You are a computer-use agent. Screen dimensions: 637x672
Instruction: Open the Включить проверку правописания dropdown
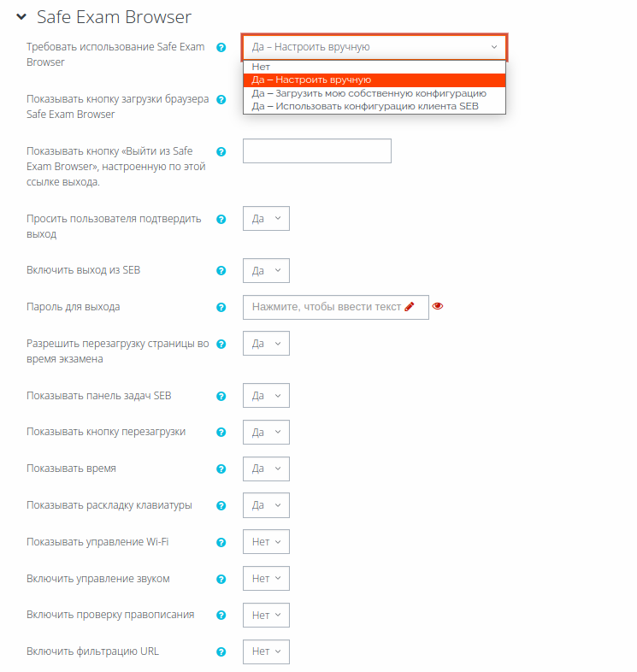(x=266, y=616)
